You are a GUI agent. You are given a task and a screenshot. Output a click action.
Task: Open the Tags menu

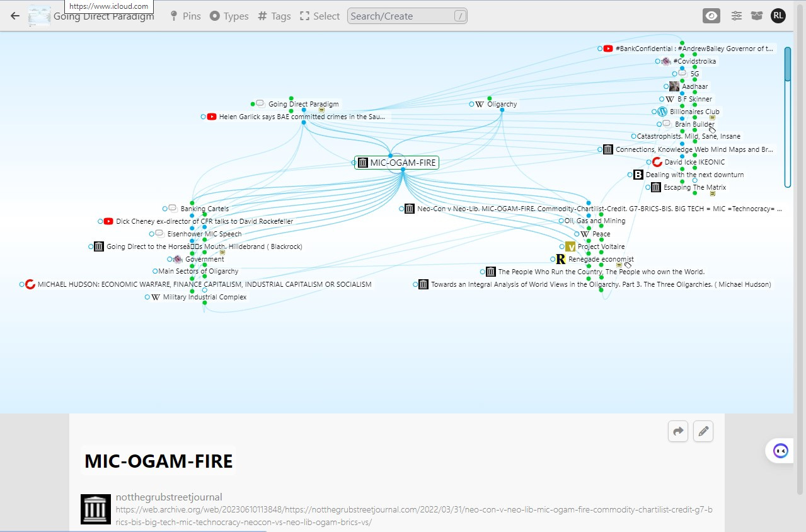coord(274,16)
